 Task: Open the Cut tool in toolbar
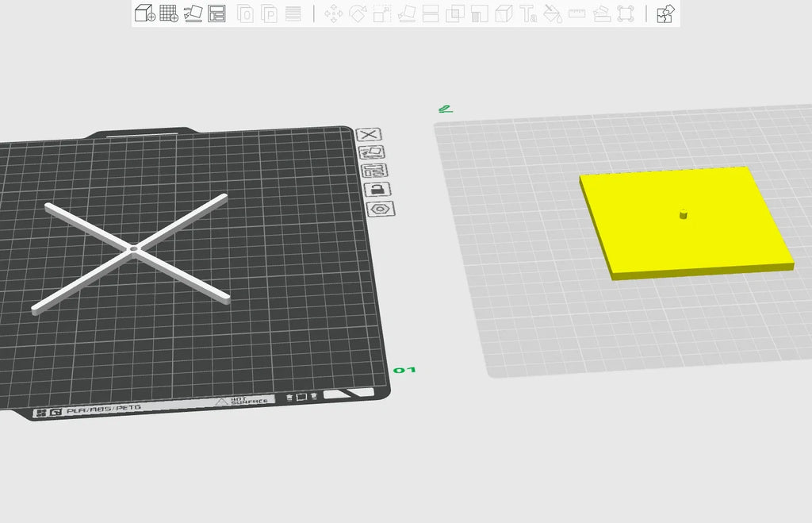431,13
